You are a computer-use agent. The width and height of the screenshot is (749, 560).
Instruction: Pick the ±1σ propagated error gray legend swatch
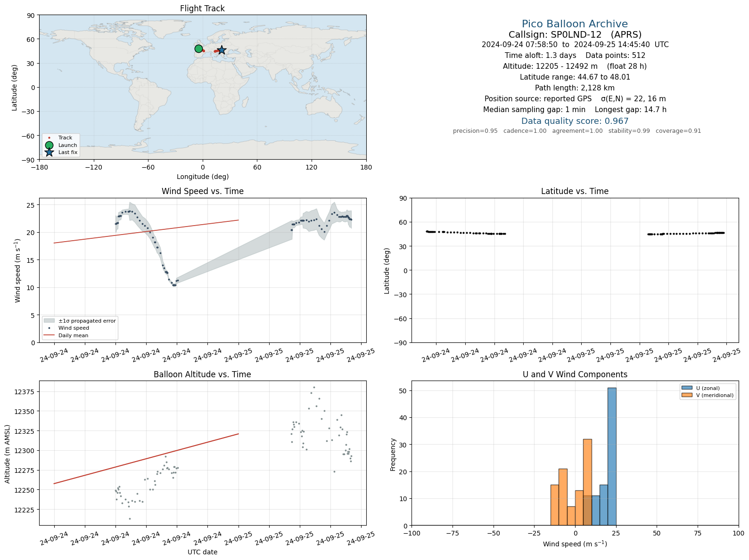point(49,321)
